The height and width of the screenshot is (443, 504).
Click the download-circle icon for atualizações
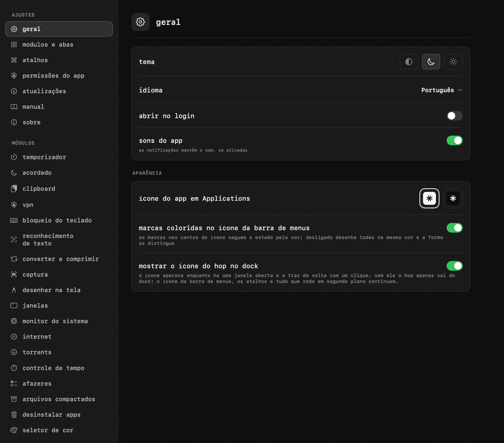tap(14, 91)
